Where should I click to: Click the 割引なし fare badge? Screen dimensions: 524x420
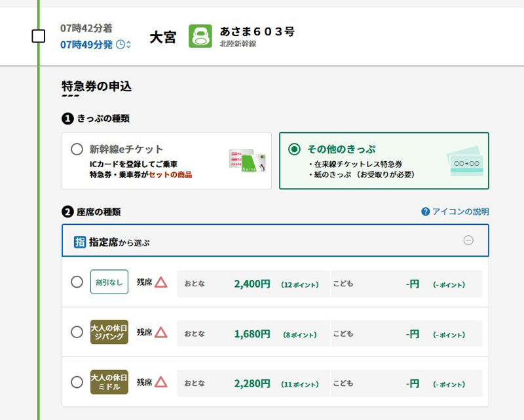tap(109, 282)
